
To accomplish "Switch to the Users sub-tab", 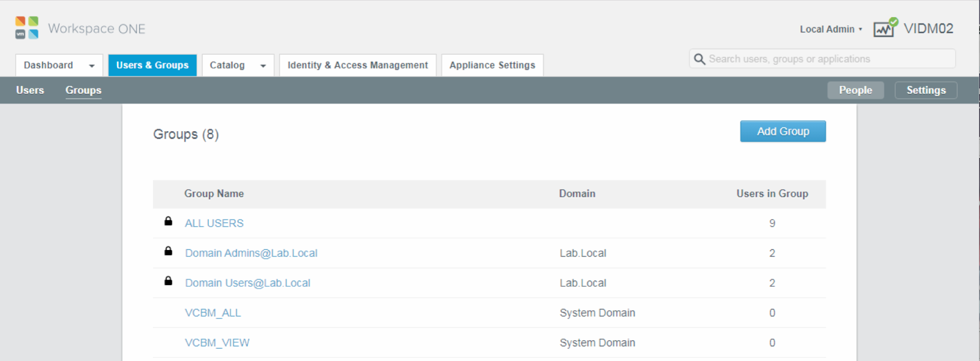I will pyautogui.click(x=30, y=90).
